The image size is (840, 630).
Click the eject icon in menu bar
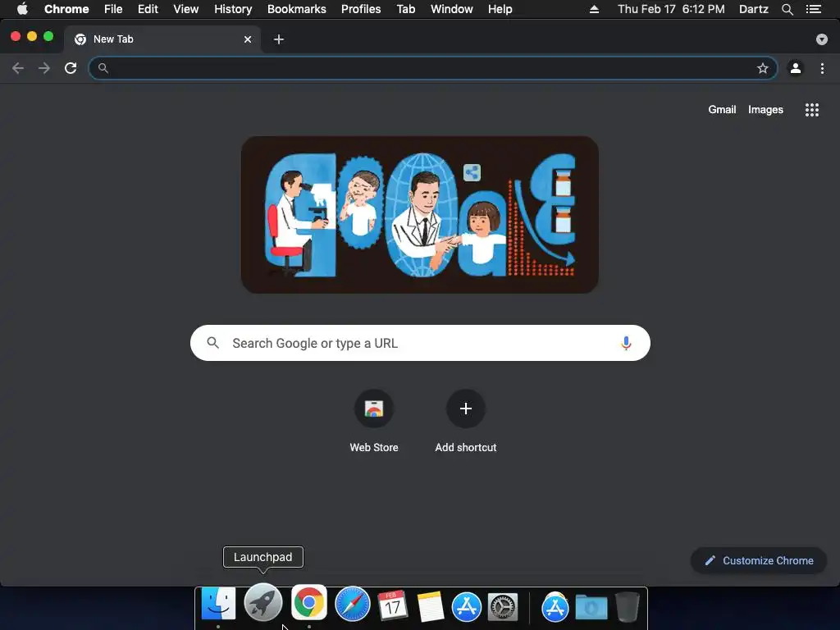(x=594, y=9)
